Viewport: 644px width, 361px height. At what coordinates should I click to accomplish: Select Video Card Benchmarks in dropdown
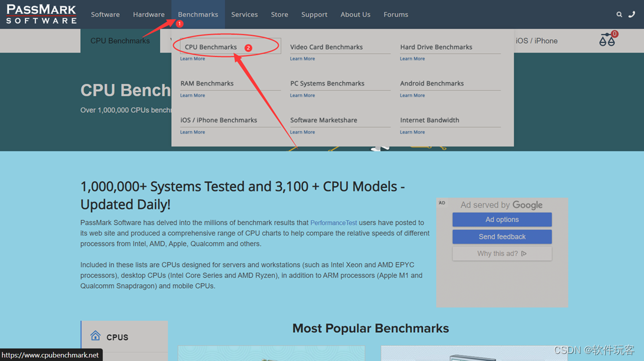(327, 47)
